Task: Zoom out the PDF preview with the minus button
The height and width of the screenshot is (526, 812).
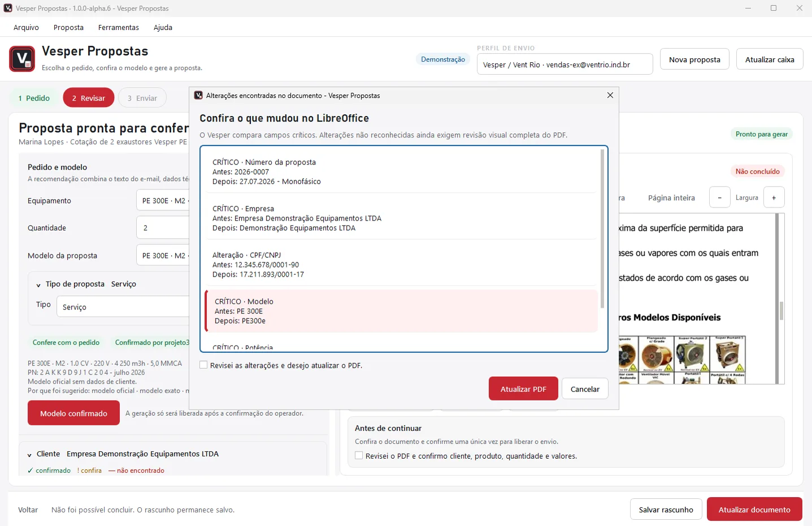Action: [719, 197]
